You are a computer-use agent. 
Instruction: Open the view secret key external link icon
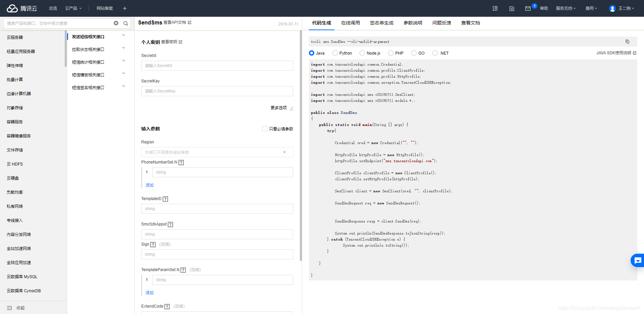click(180, 42)
